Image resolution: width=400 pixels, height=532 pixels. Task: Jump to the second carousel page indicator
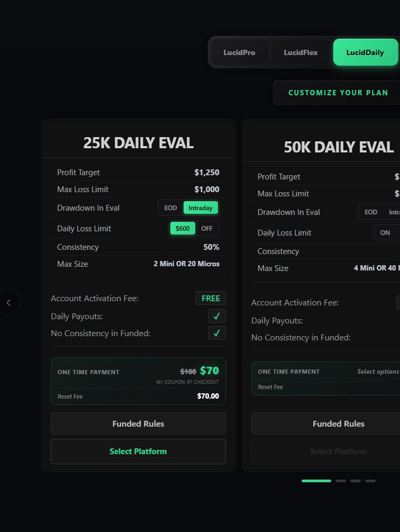pyautogui.click(x=341, y=481)
